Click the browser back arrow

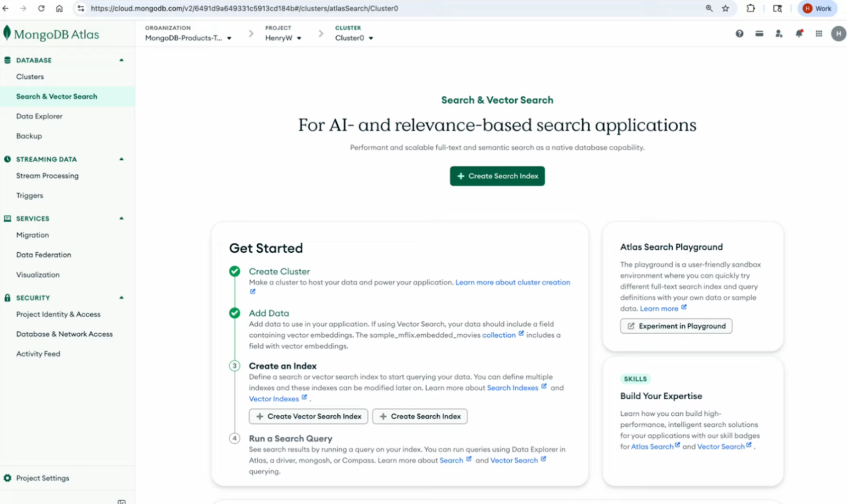point(6,8)
